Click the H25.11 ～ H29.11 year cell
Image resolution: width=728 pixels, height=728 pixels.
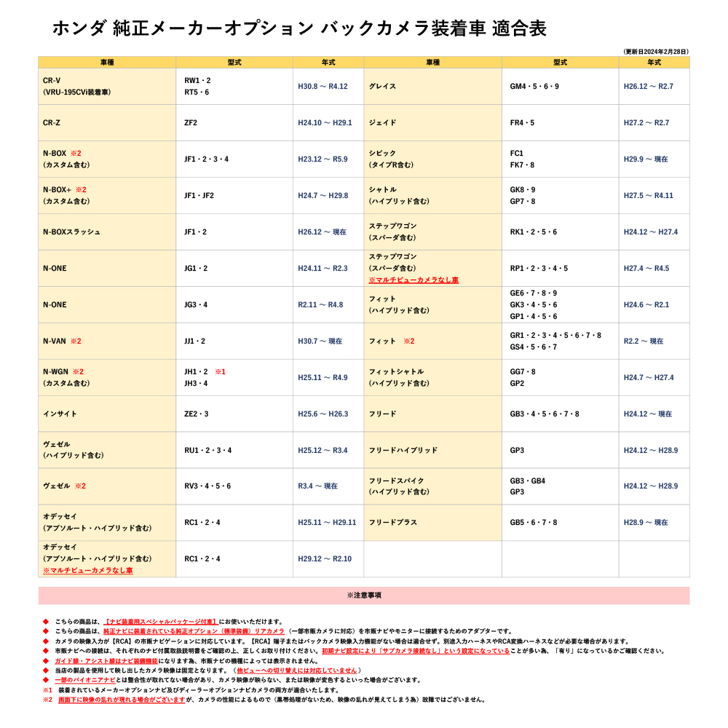[328, 523]
